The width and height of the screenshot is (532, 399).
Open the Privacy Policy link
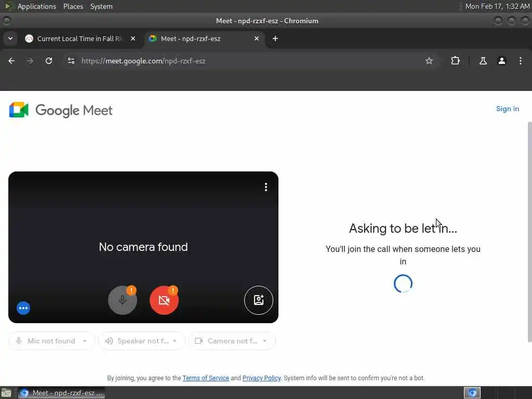click(x=261, y=378)
